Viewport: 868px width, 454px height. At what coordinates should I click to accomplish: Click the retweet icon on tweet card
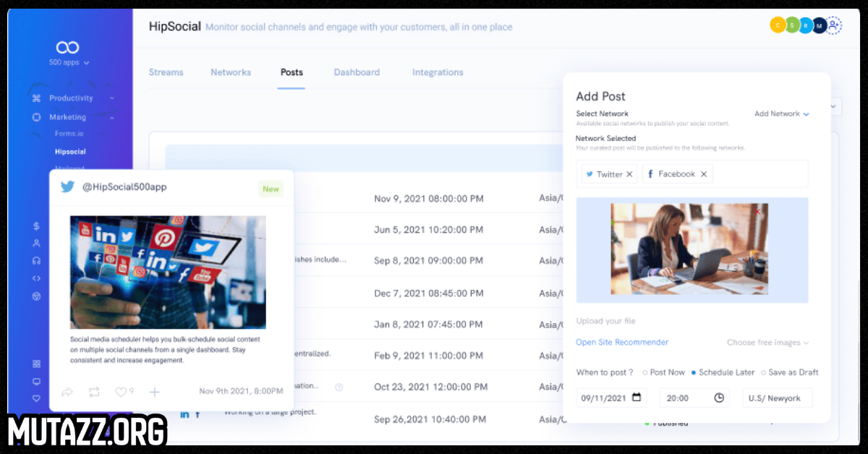coord(94,392)
